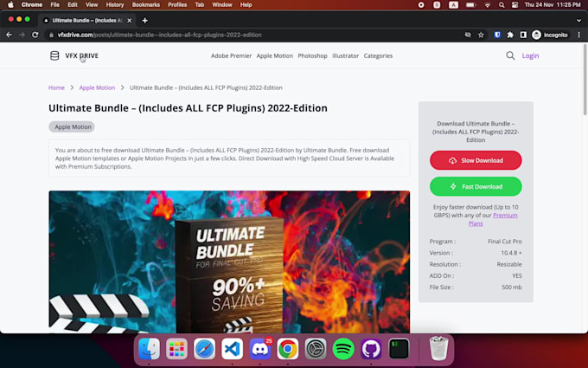
Task: Click the VFX Drive database logo icon
Action: tap(54, 55)
